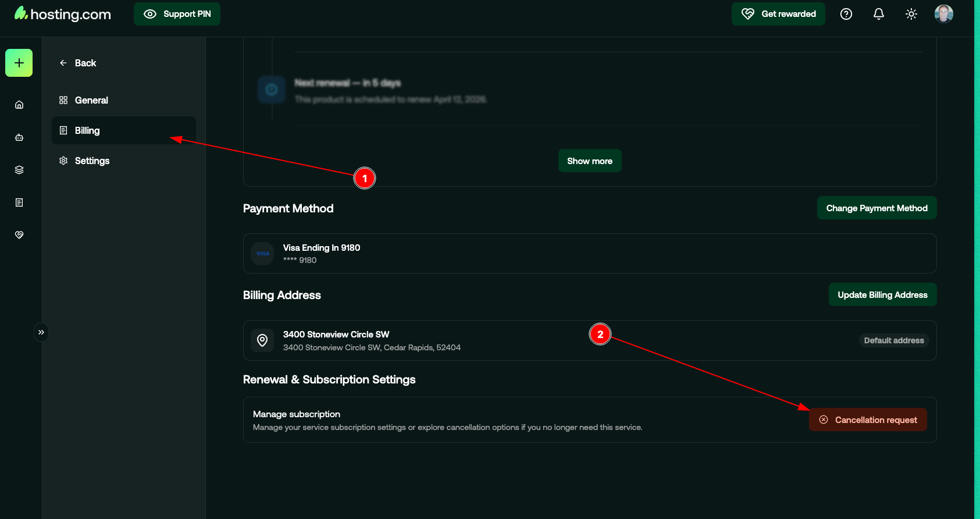Click the green plus create button
The image size is (980, 519).
click(19, 63)
